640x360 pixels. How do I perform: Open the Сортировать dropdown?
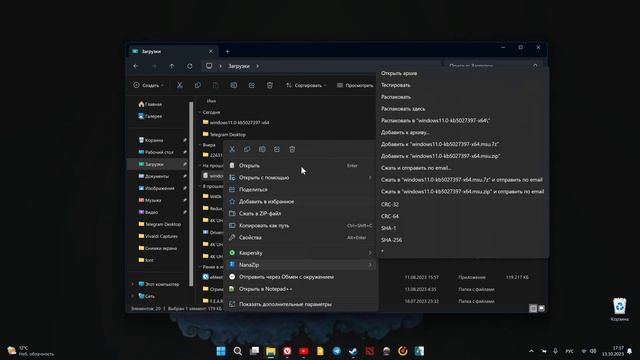click(x=306, y=85)
